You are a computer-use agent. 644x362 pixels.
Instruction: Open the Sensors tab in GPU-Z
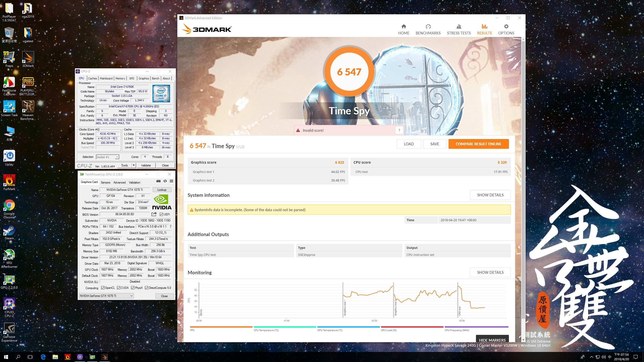click(105, 183)
